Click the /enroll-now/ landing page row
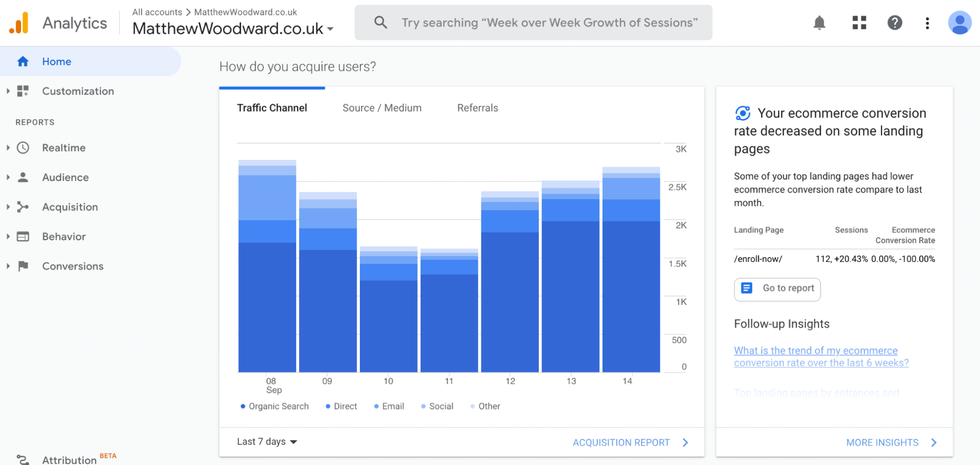The image size is (980, 465). point(834,259)
